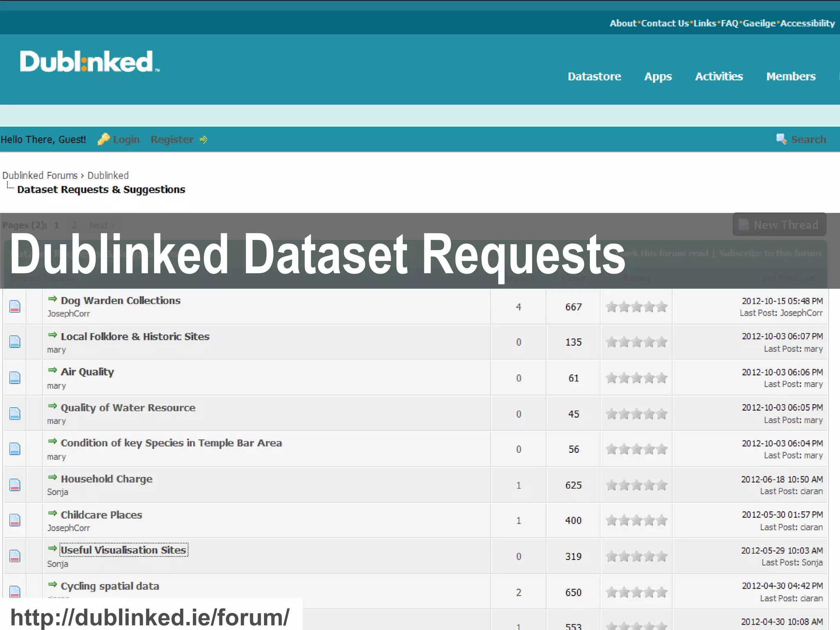This screenshot has width=840, height=630.
Task: Open last poster ciaran on Household Charge row
Action: coord(812,491)
